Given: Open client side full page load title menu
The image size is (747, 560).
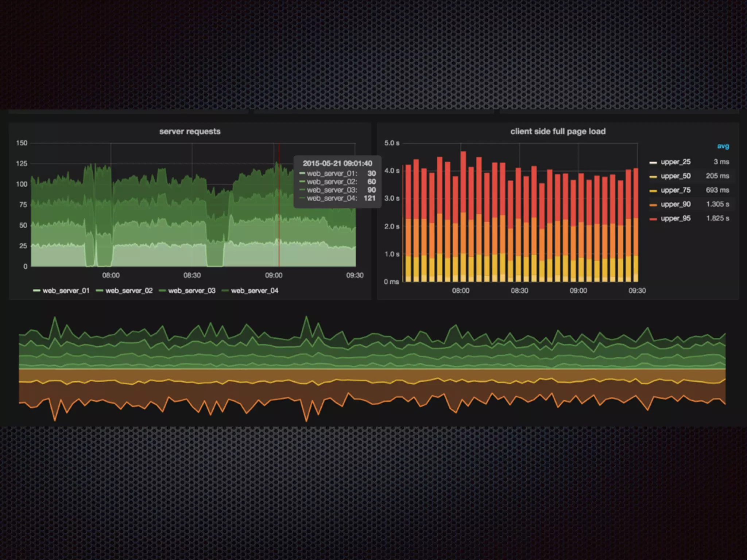Looking at the screenshot, I should (558, 131).
